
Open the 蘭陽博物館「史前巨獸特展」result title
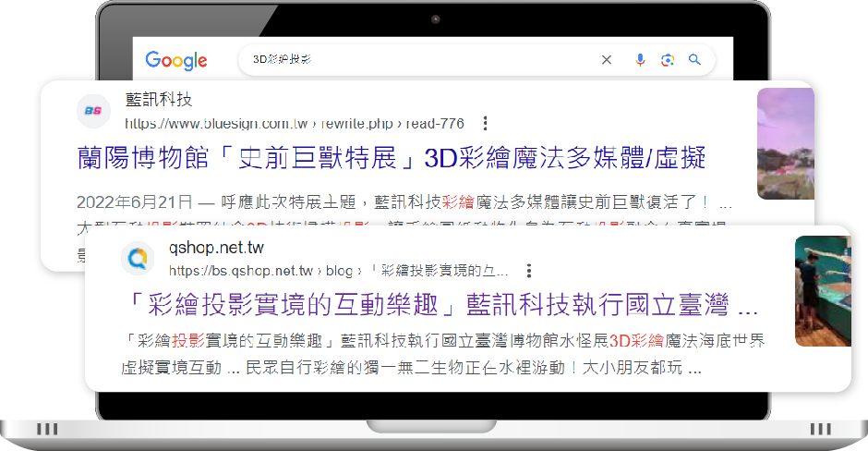click(391, 158)
